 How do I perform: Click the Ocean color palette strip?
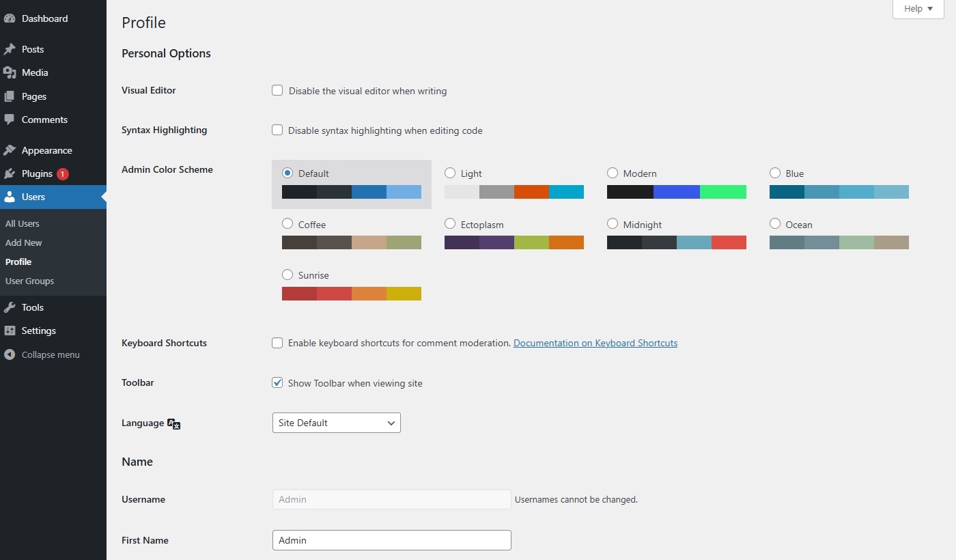(x=839, y=242)
